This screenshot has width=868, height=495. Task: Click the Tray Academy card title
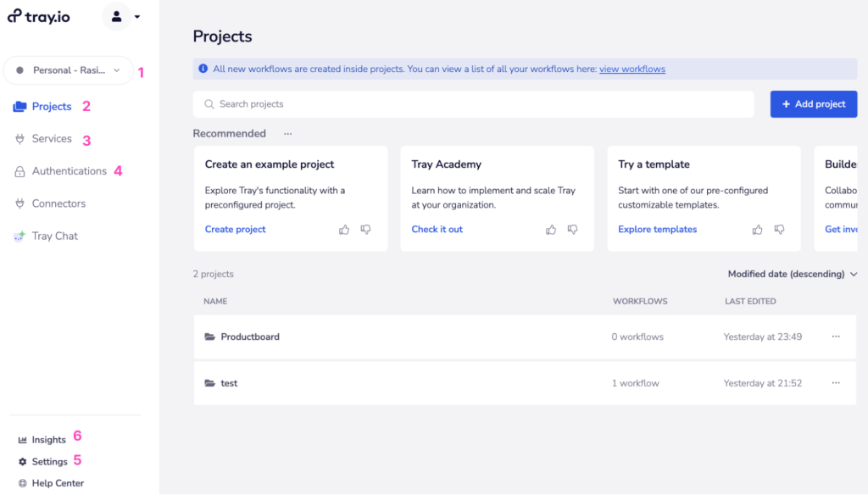(x=446, y=164)
